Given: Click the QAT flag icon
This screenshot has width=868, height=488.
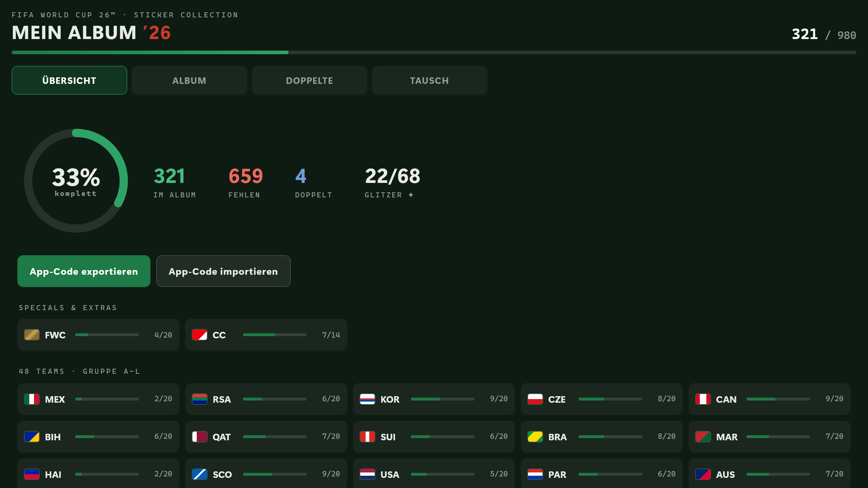Looking at the screenshot, I should (x=200, y=437).
